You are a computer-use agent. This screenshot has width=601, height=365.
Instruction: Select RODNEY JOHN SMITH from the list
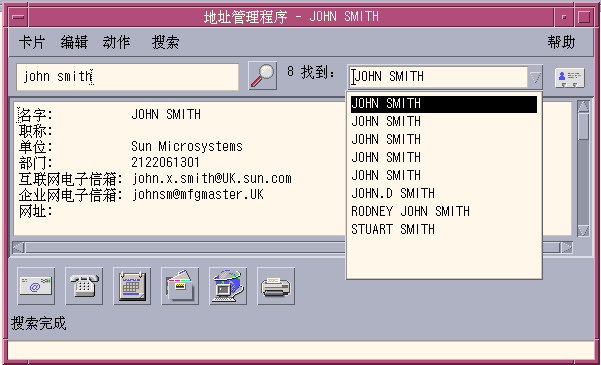410,211
